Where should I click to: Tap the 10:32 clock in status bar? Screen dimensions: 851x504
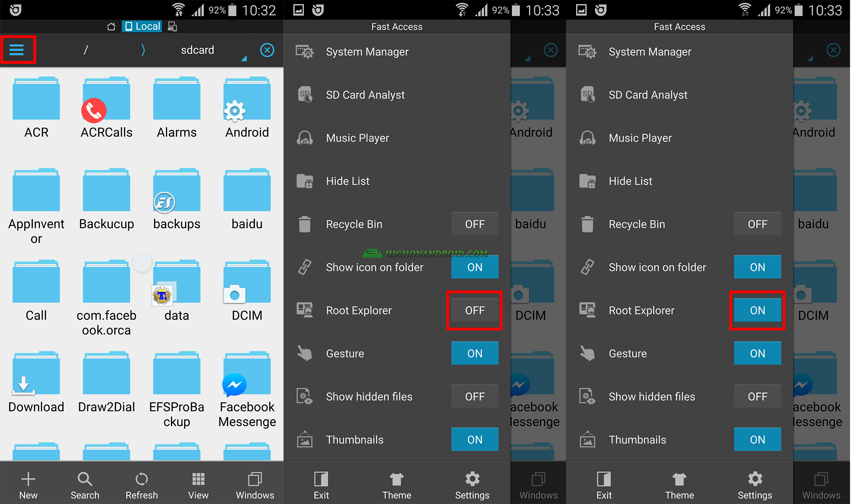coord(259,10)
